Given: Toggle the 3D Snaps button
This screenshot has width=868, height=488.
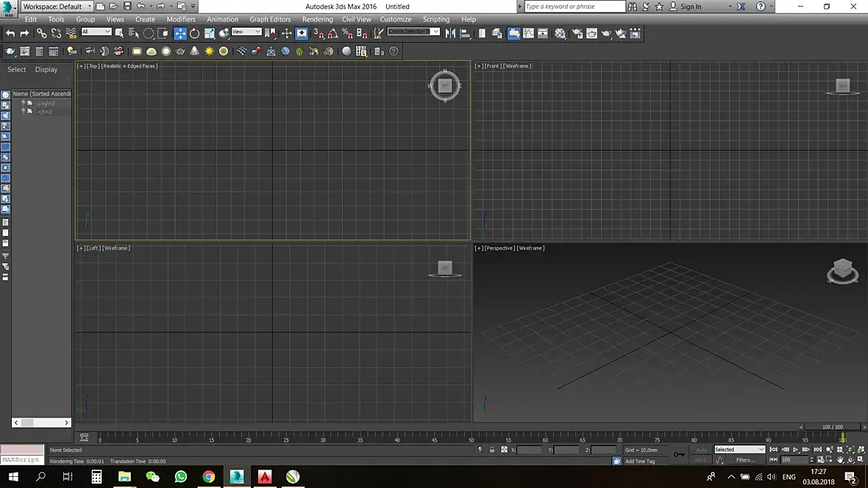Looking at the screenshot, I should pyautogui.click(x=319, y=33).
